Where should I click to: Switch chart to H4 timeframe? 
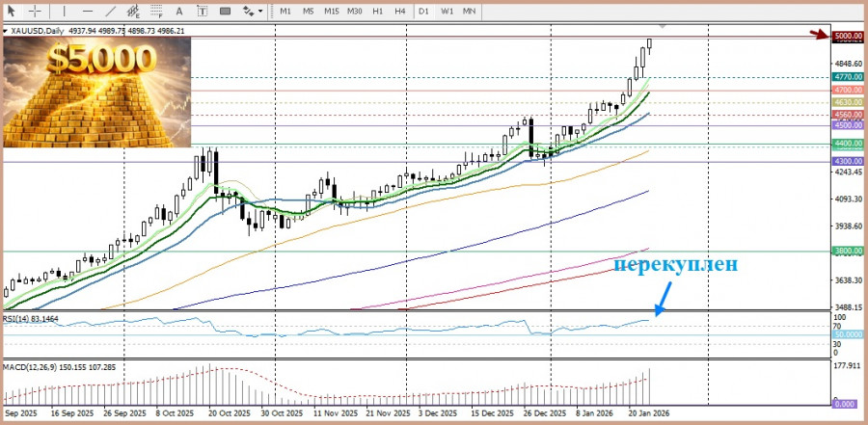coord(400,11)
